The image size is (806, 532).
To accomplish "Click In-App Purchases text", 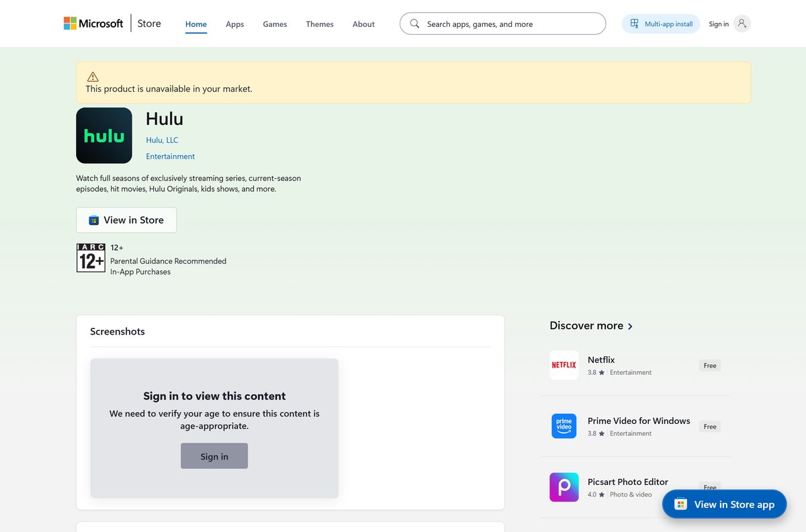I will coord(140,272).
